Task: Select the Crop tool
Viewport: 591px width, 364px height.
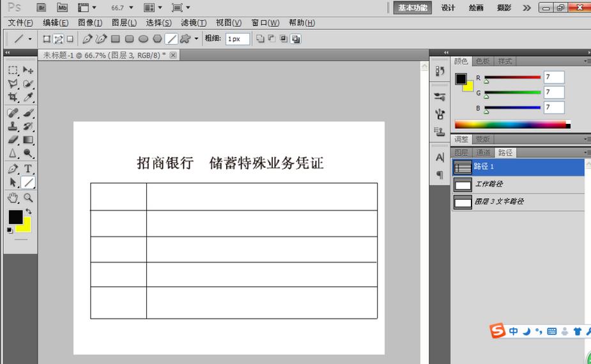Action: point(13,97)
